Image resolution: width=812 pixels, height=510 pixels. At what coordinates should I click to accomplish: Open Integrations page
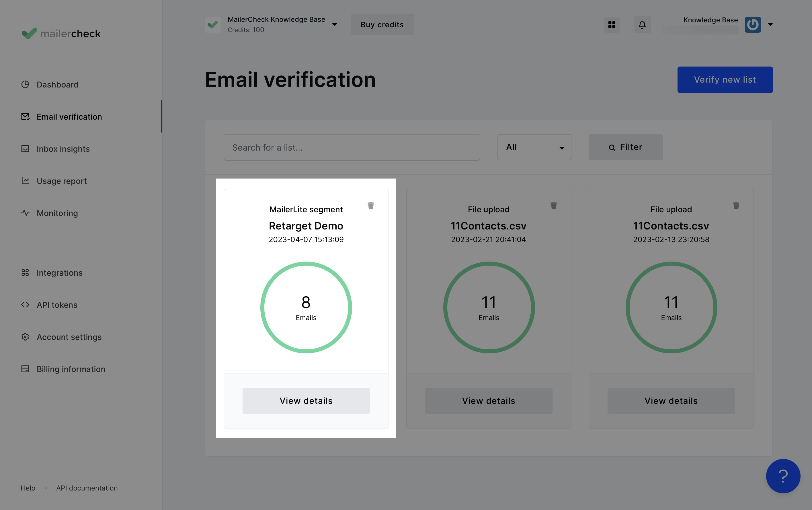(59, 272)
